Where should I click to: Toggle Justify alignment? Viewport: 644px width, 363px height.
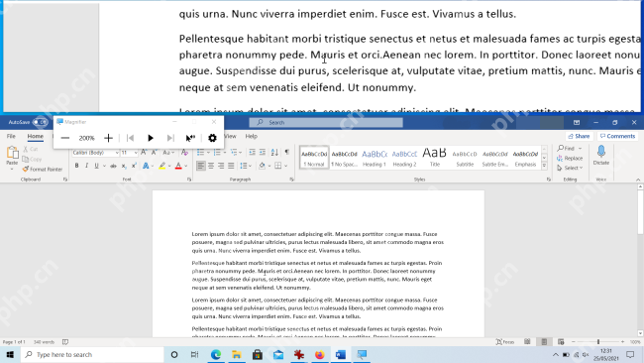[231, 166]
